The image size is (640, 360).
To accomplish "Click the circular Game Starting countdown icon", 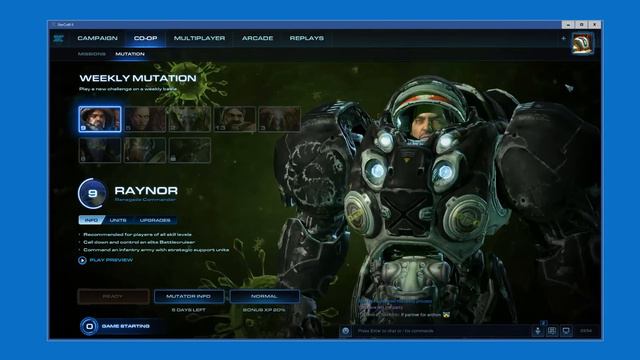I will click(x=89, y=326).
